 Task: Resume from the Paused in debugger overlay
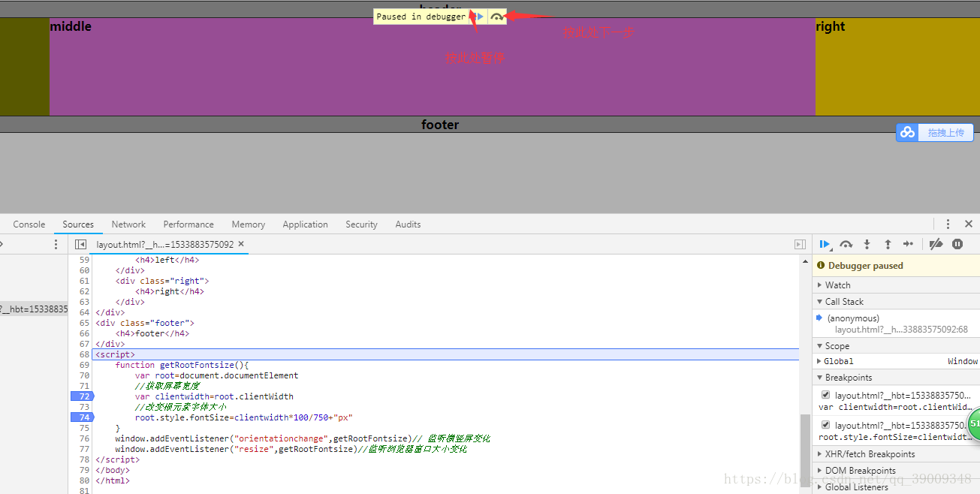pyautogui.click(x=478, y=17)
